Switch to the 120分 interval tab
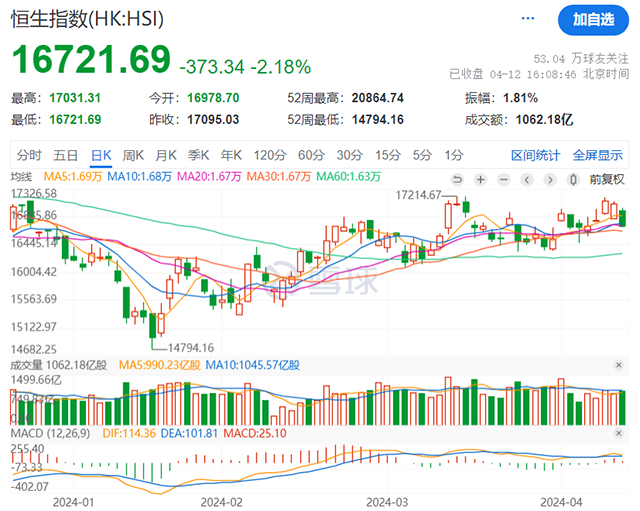Viewport: 640px width, 511px height. (x=270, y=155)
